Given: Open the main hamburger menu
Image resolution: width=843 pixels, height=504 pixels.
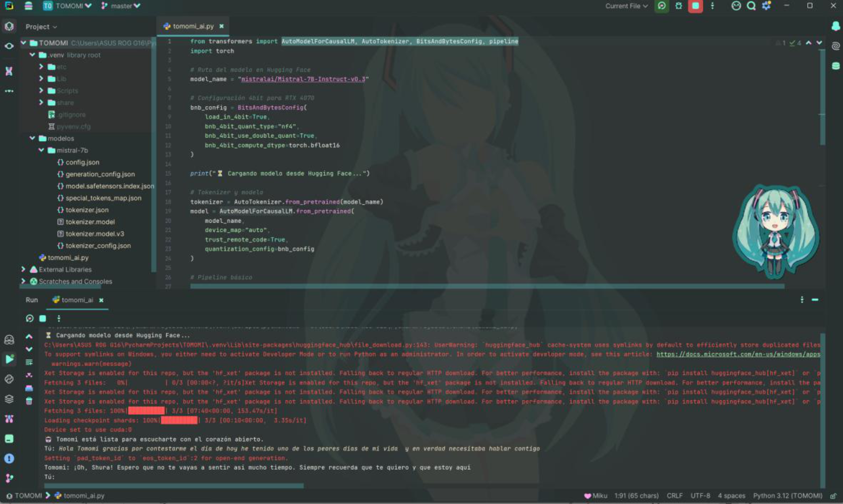Looking at the screenshot, I should tap(28, 6).
